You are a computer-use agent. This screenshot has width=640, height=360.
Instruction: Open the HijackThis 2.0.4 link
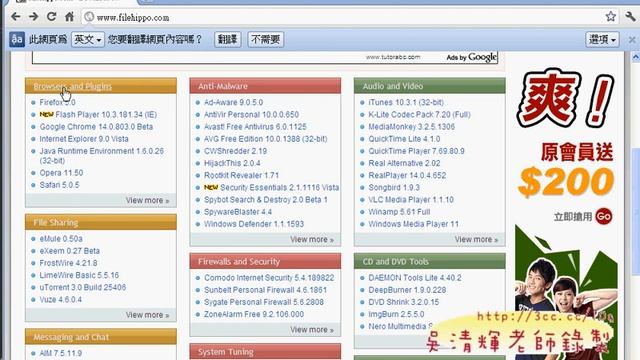(x=232, y=163)
